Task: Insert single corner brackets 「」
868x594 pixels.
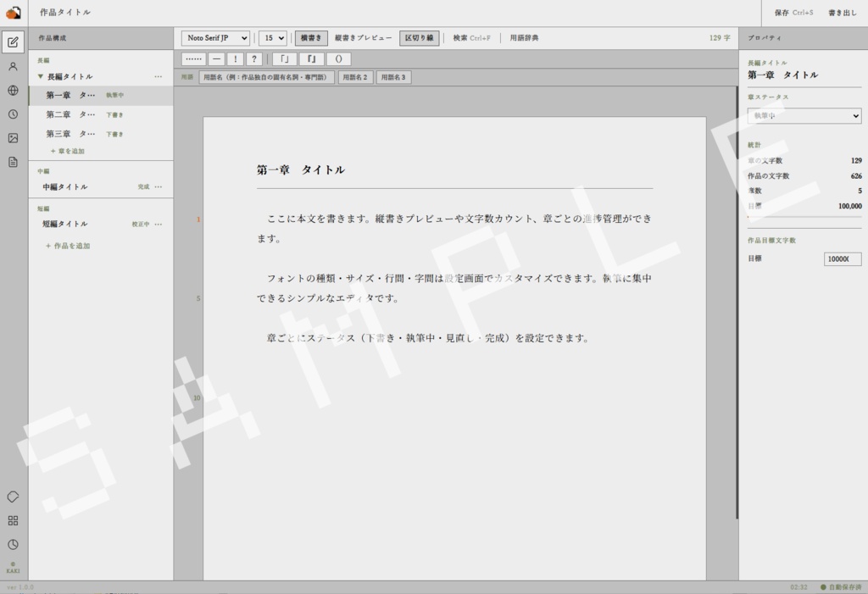Action: tap(285, 58)
